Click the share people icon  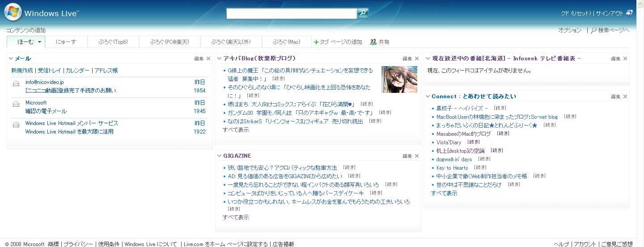click(373, 42)
